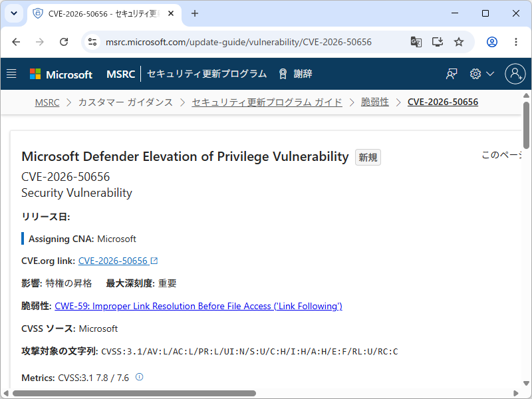Click the Microsoft logo
The width and height of the screenshot is (532, 399).
coord(61,74)
